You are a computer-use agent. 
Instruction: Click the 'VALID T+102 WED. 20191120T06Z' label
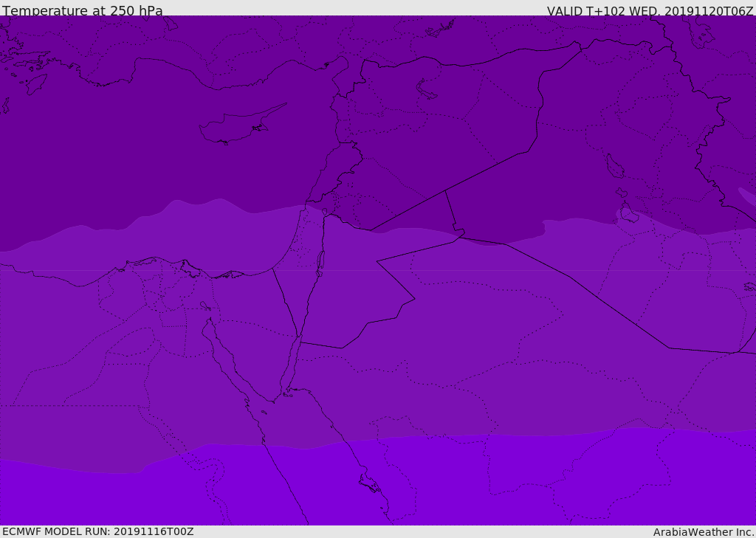click(x=650, y=10)
